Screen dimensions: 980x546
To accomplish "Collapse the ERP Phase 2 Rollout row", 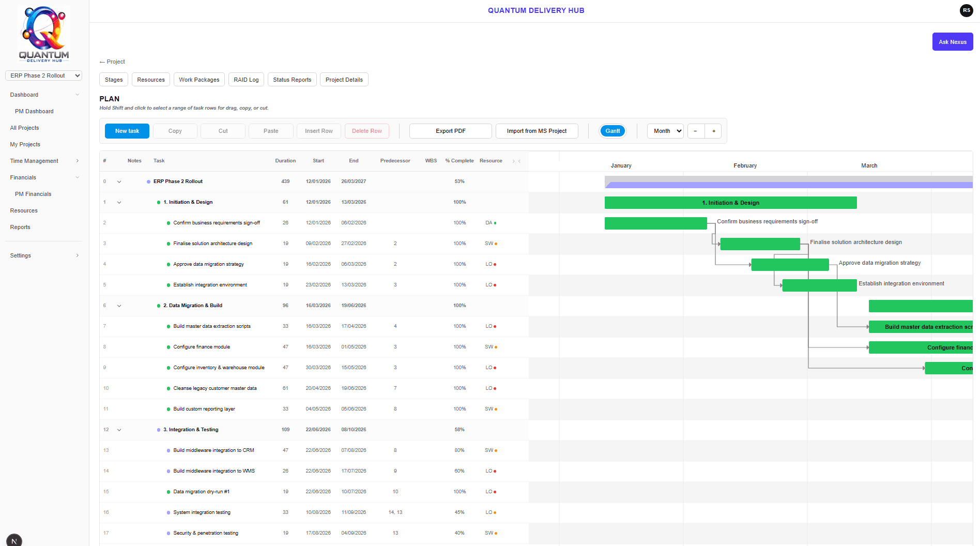I will point(119,181).
